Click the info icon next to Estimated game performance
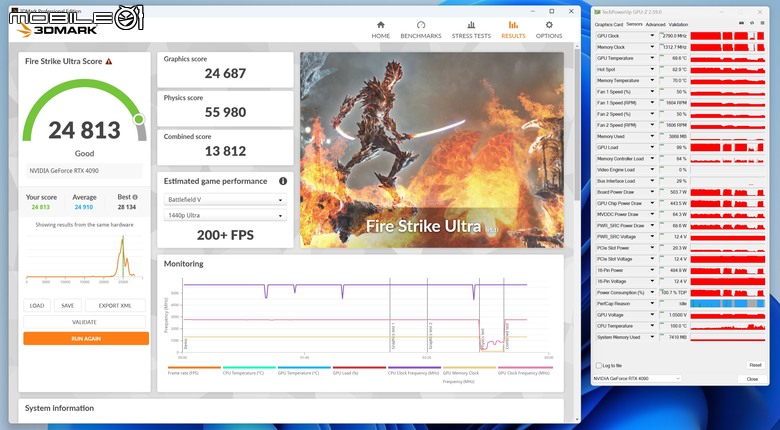The image size is (780, 430). [x=283, y=181]
